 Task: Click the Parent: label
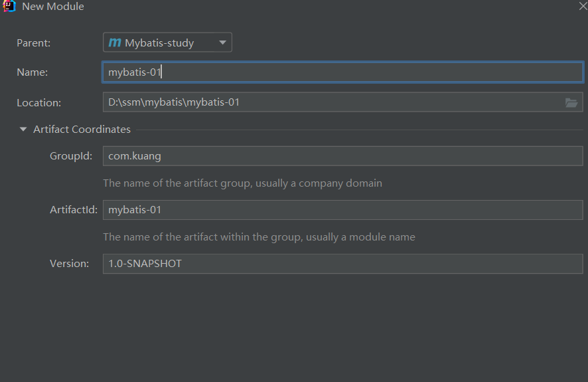pyautogui.click(x=33, y=43)
